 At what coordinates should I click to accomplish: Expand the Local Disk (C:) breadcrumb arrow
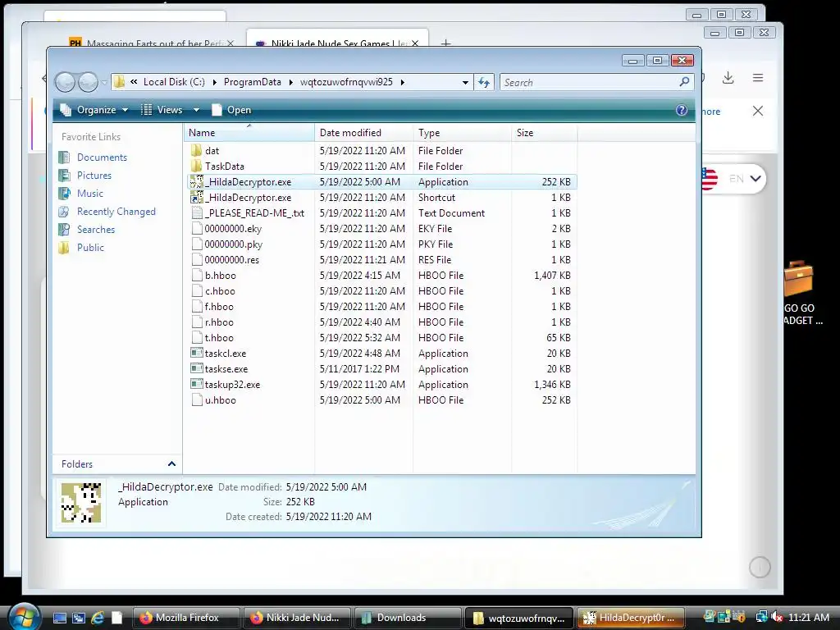coord(214,82)
